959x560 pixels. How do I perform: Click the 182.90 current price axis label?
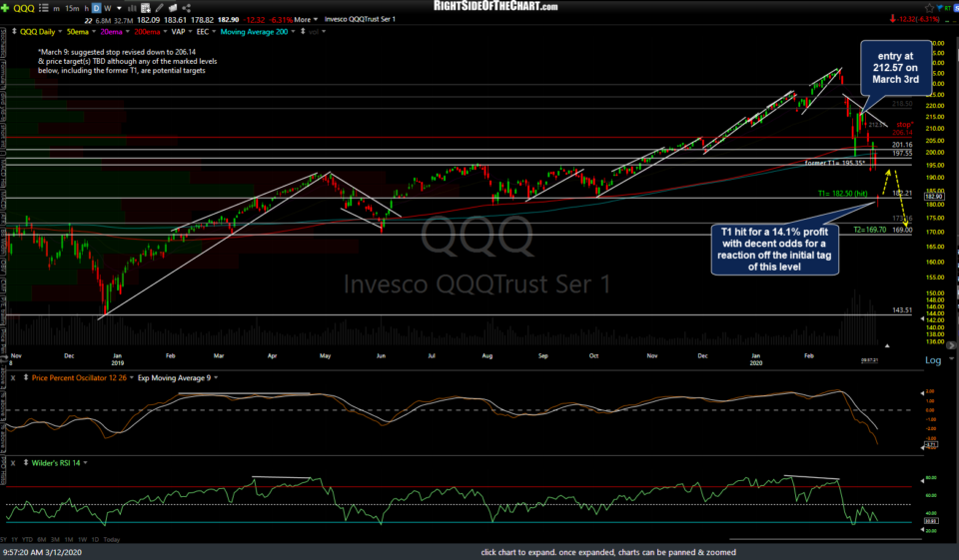coord(933,197)
